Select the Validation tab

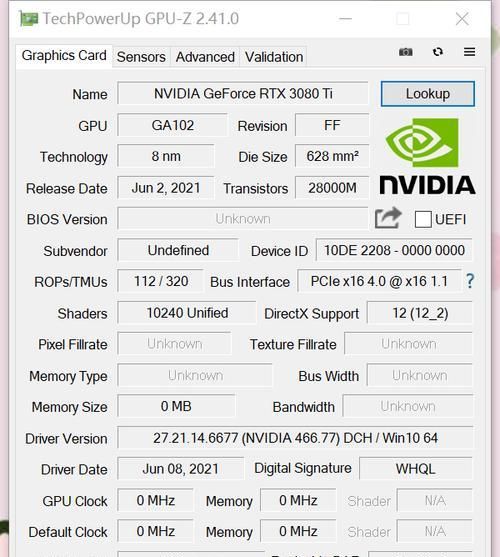point(274,57)
